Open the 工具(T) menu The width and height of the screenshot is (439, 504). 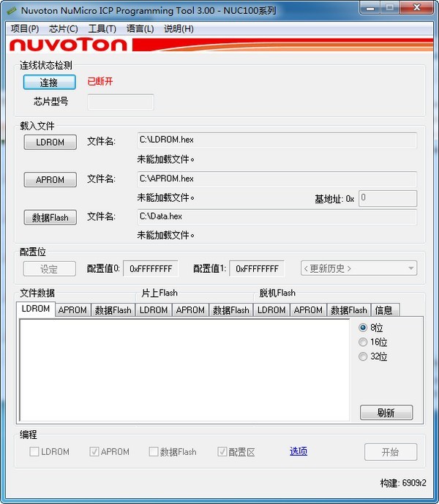(102, 29)
